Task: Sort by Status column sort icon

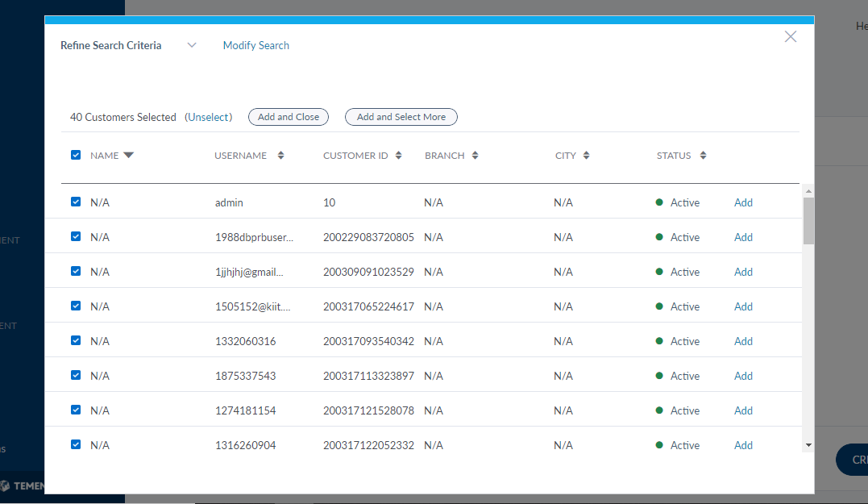Action: coord(703,156)
